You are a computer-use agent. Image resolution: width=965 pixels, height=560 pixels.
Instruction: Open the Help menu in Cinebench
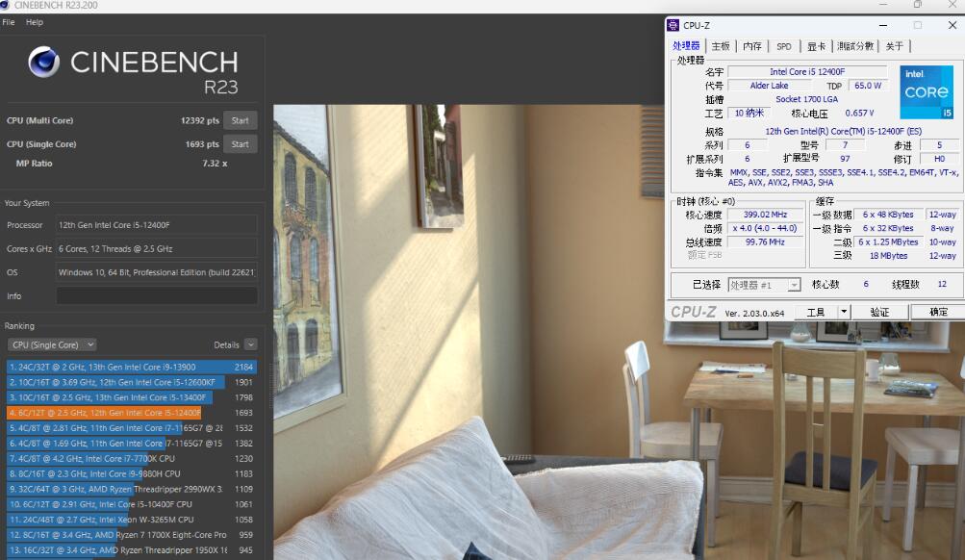click(35, 22)
